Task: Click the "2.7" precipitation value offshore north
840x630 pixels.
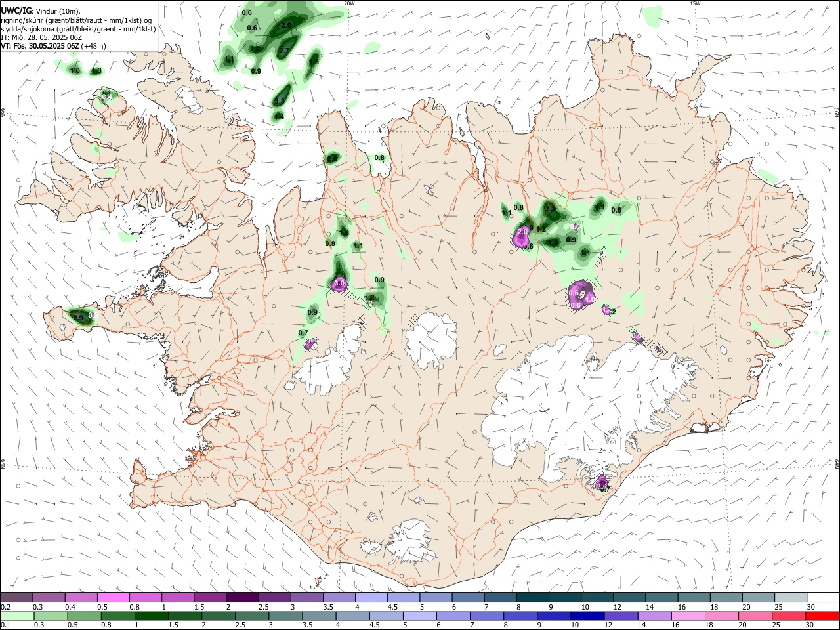Action: coord(284,51)
